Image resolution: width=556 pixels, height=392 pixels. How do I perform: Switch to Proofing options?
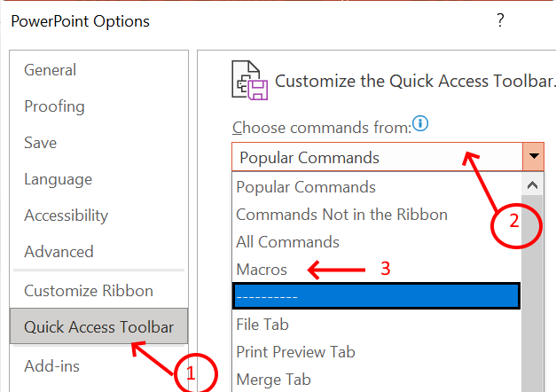[54, 106]
